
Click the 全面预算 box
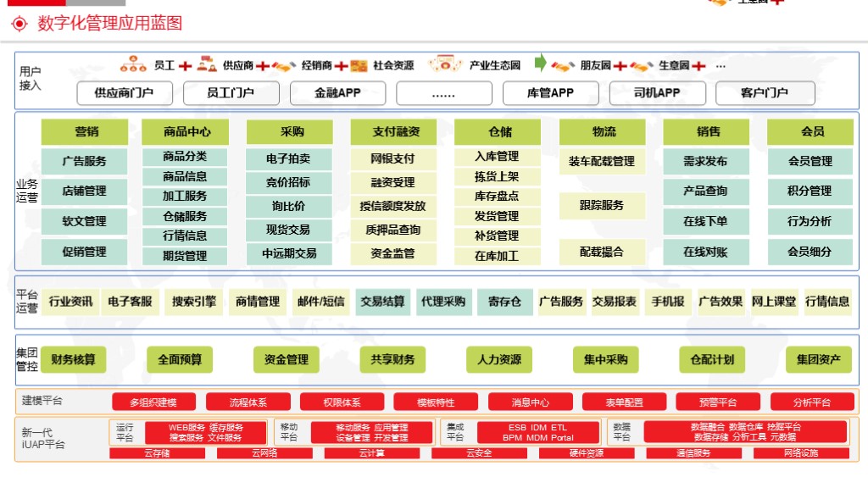pos(180,359)
